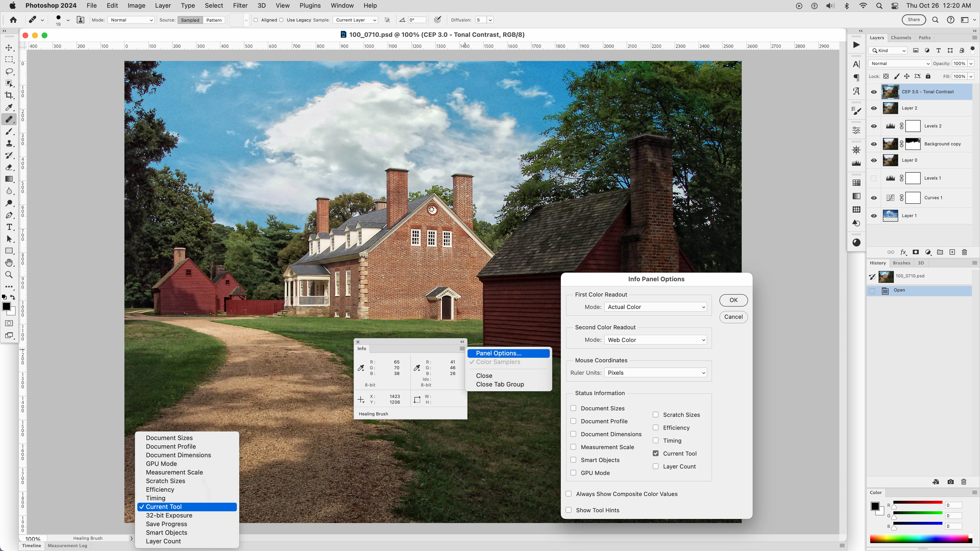The width and height of the screenshot is (980, 551).
Task: Open the Ruler Units dropdown
Action: (x=656, y=373)
